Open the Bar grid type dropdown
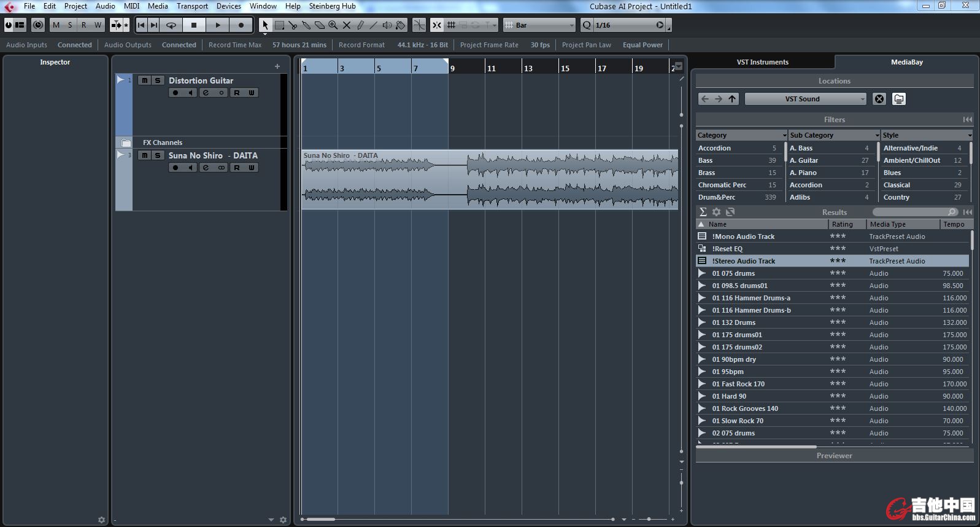 pos(540,25)
